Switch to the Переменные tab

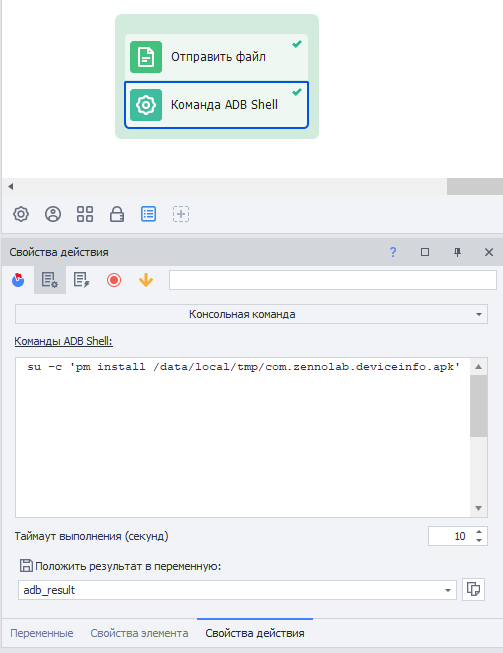coord(42,633)
